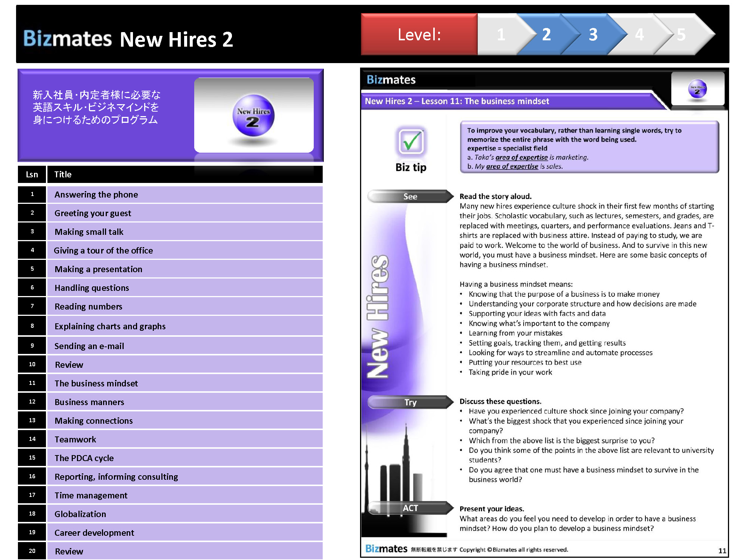Click the small New Hires 2 badge icon
This screenshot has height=560, width=747.
point(697,89)
